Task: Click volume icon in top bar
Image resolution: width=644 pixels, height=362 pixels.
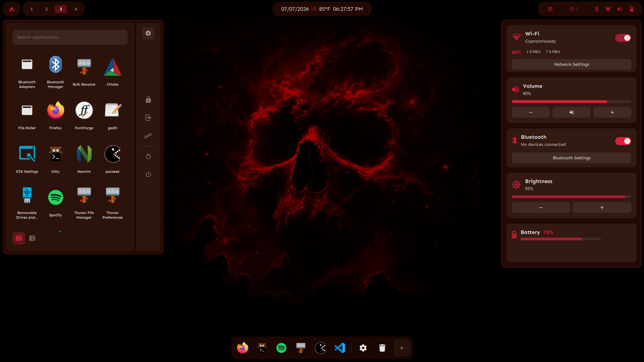Action: [620, 9]
